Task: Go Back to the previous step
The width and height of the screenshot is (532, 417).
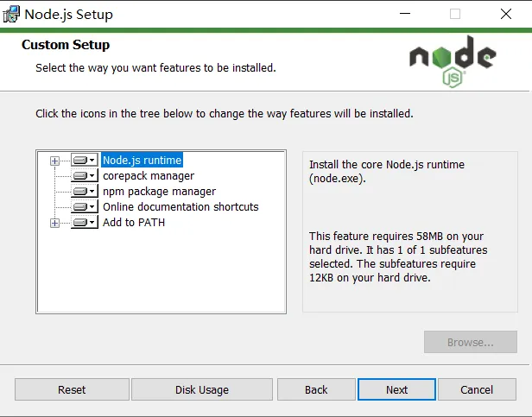Action: [x=316, y=390]
